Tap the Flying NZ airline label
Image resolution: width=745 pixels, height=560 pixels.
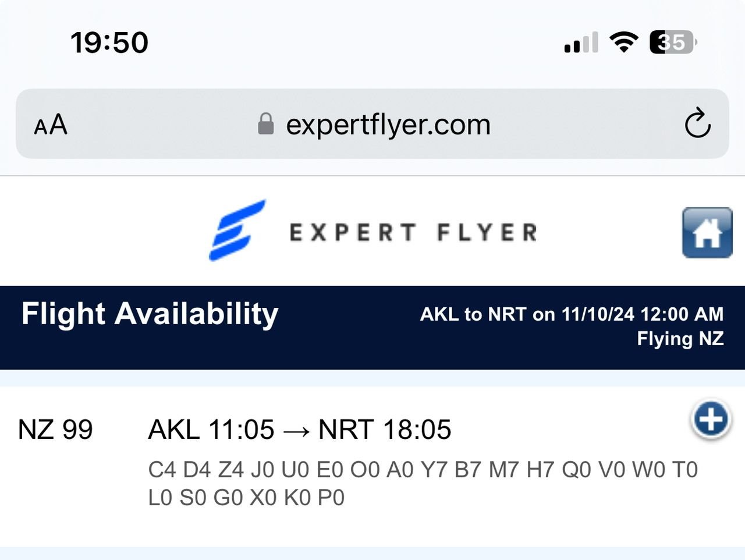click(x=680, y=339)
